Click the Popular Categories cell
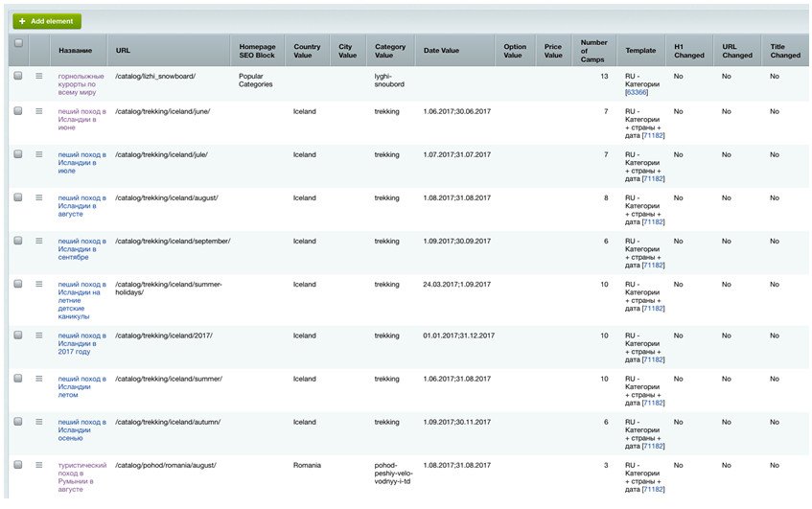The image size is (812, 509). pos(255,80)
